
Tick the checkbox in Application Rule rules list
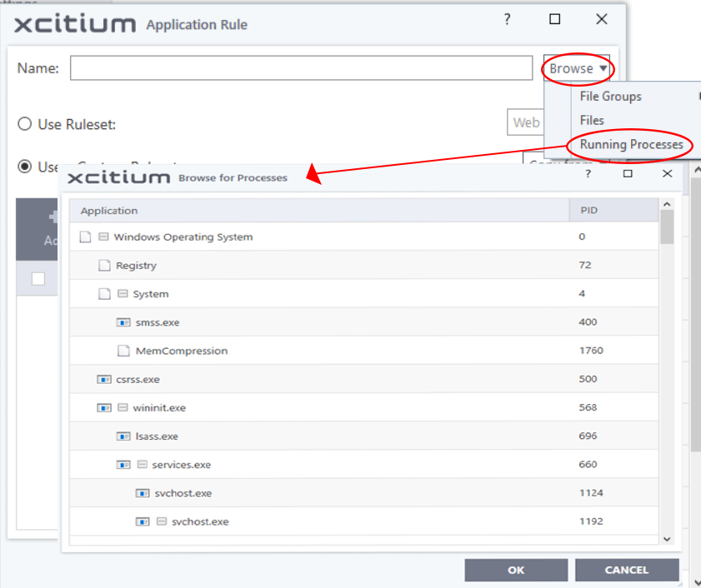point(38,279)
